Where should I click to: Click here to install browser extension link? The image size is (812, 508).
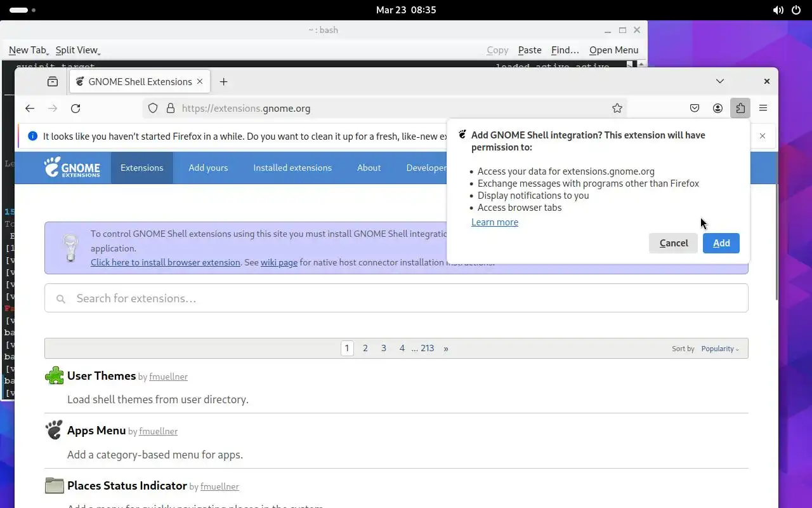[x=166, y=262]
